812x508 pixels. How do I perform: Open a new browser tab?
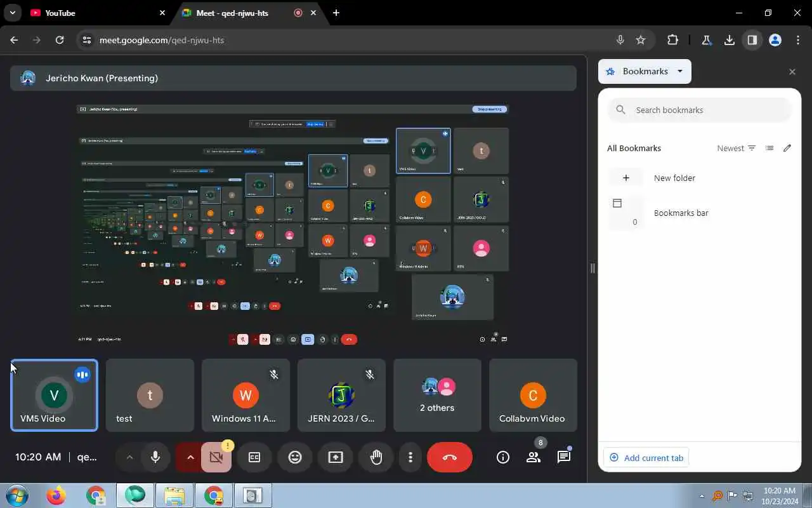[336, 13]
